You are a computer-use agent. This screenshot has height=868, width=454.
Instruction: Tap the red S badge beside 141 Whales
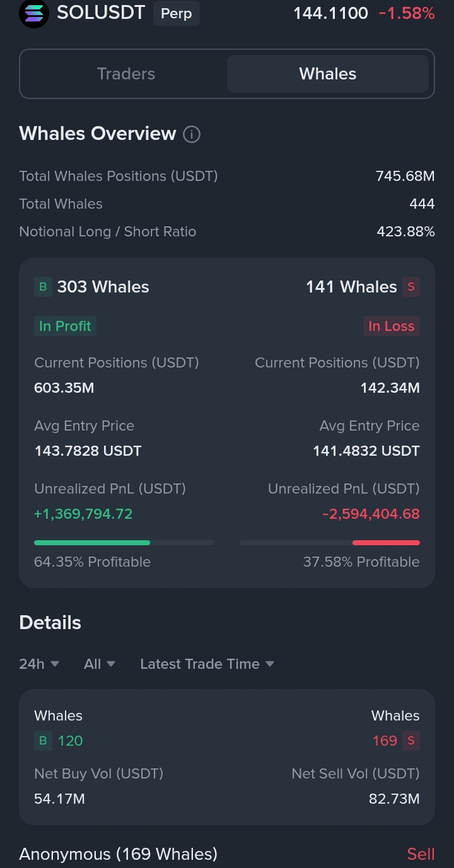[x=411, y=287]
